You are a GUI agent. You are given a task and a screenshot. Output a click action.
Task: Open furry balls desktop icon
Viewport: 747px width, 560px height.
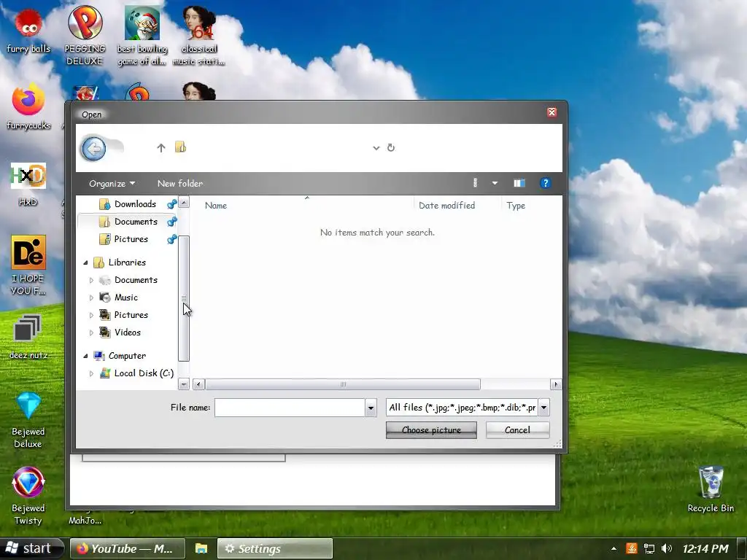tap(28, 31)
